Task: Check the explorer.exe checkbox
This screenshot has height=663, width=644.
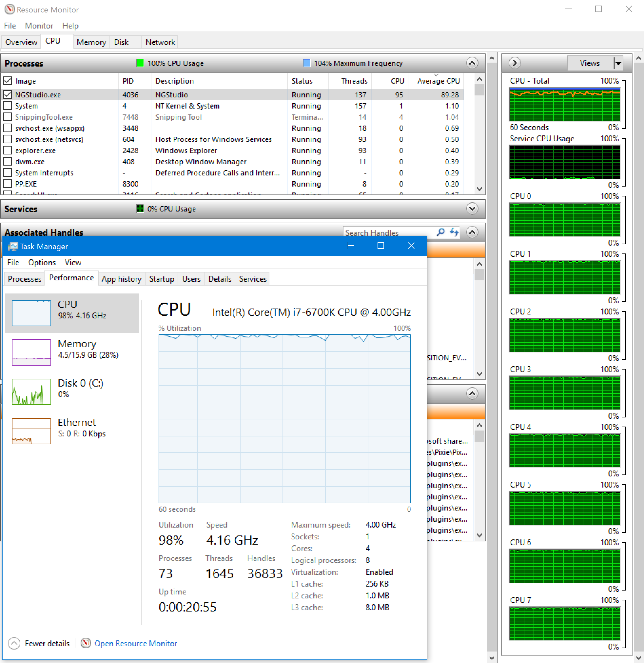Action: click(x=8, y=151)
